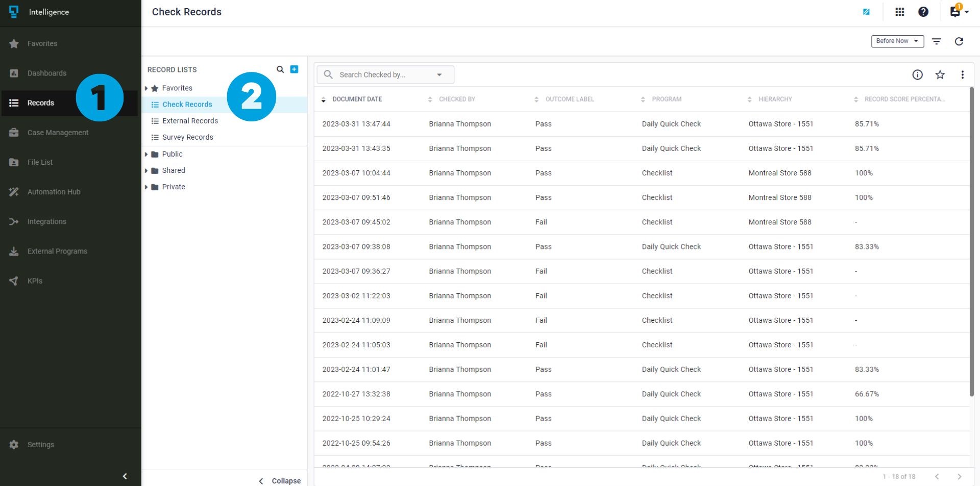Select the Survey Records list

pos(187,137)
